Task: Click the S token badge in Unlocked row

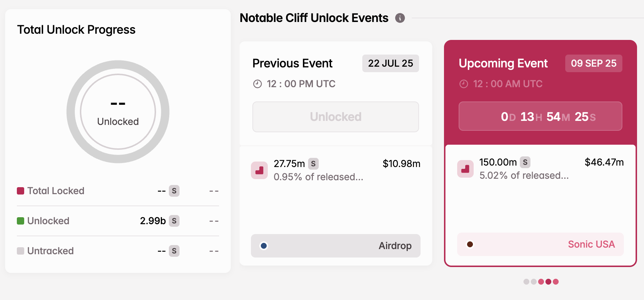Action: pyautogui.click(x=174, y=221)
